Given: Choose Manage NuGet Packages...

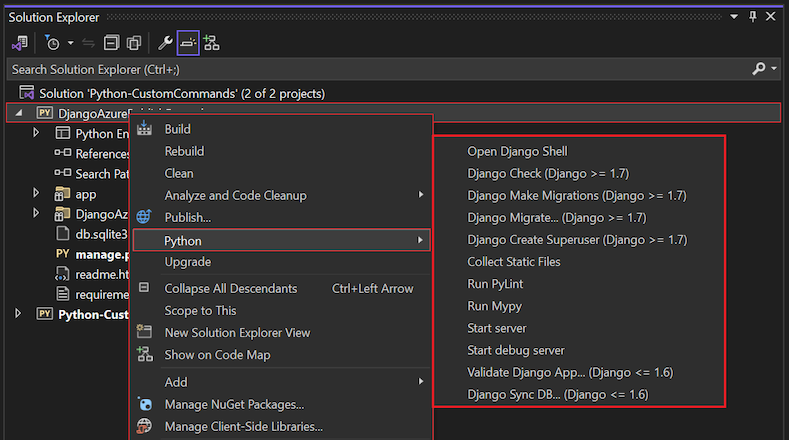Looking at the screenshot, I should 234,404.
